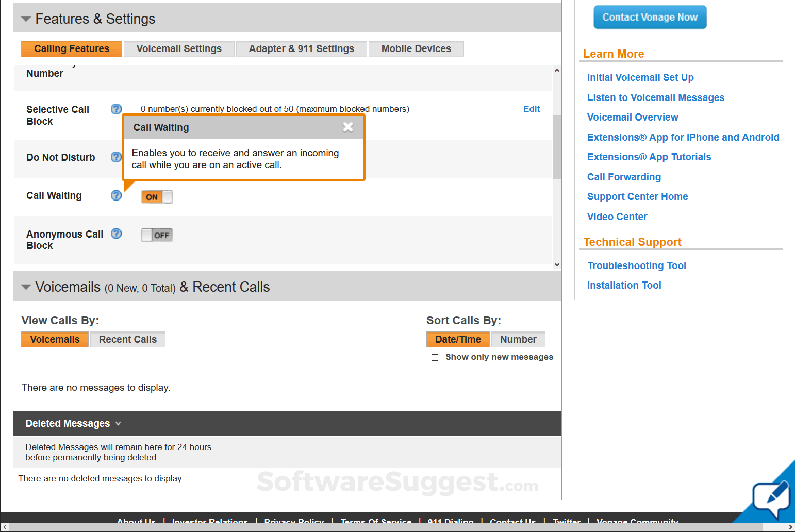Switch to the Voicemail Settings tab
Viewport: 795px width, 532px height.
(x=178, y=48)
